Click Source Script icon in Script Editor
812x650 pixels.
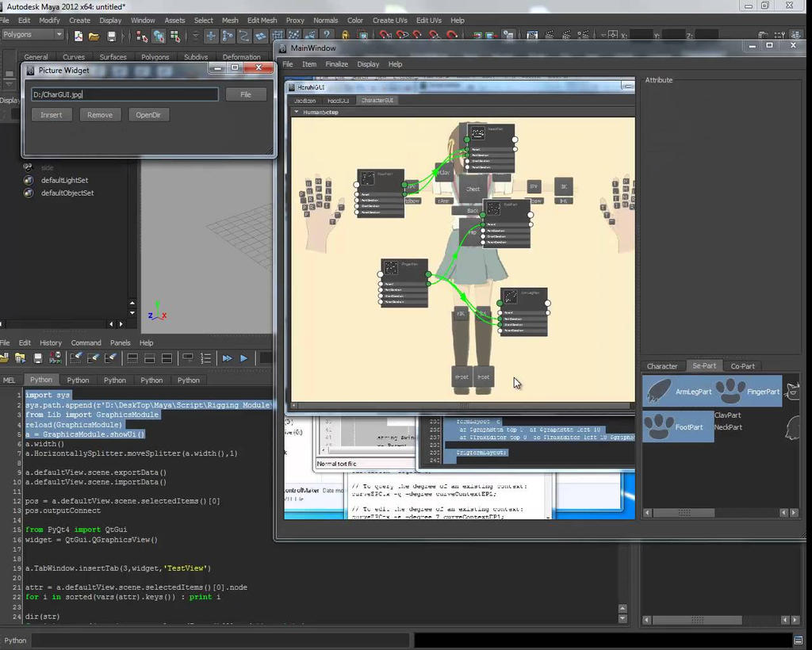pos(20,358)
